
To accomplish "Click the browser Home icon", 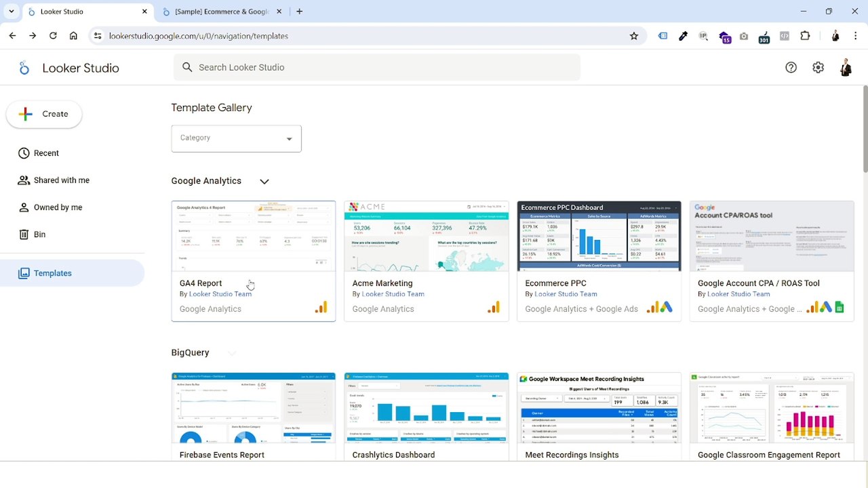I will pyautogui.click(x=73, y=36).
